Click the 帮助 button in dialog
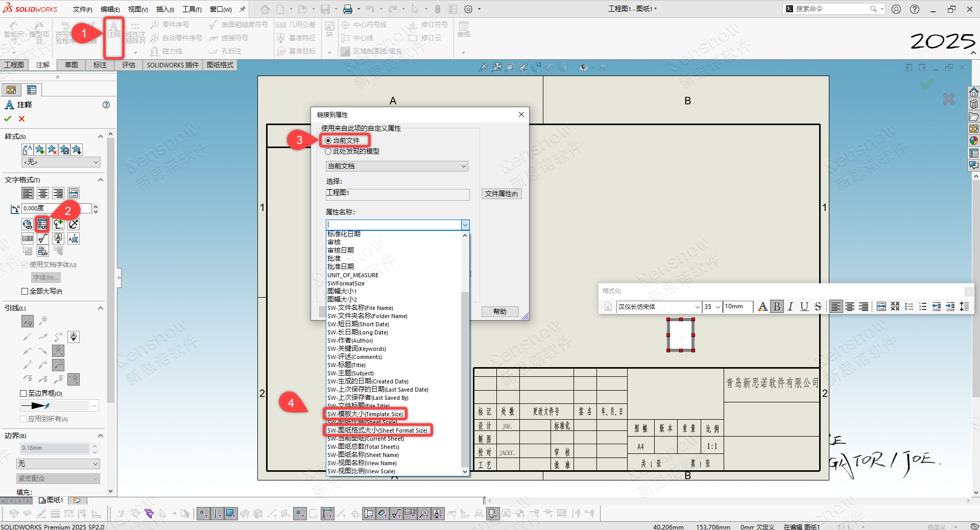The width and height of the screenshot is (980, 530). tap(499, 311)
